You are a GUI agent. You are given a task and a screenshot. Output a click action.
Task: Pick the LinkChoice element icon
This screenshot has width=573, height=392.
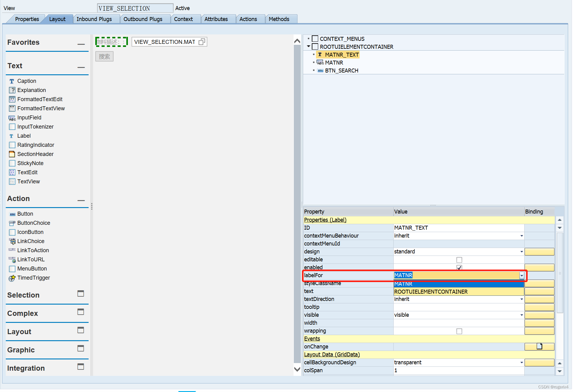[12, 241]
